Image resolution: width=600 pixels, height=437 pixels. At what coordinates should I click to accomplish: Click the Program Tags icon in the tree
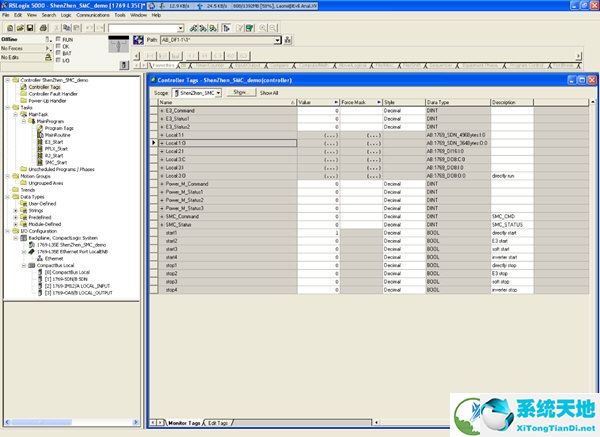40,128
